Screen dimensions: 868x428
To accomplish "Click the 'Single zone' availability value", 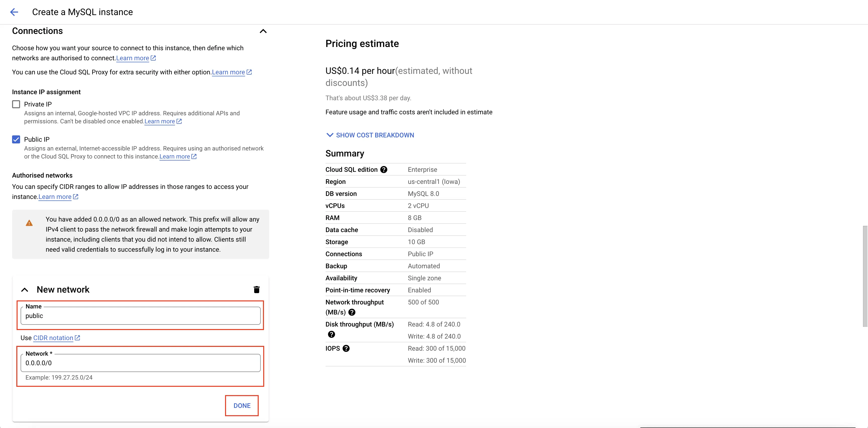I will [424, 278].
